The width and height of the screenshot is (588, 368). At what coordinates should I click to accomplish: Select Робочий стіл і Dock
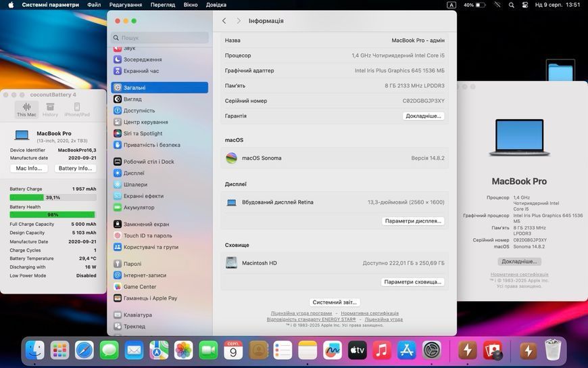tap(160, 162)
